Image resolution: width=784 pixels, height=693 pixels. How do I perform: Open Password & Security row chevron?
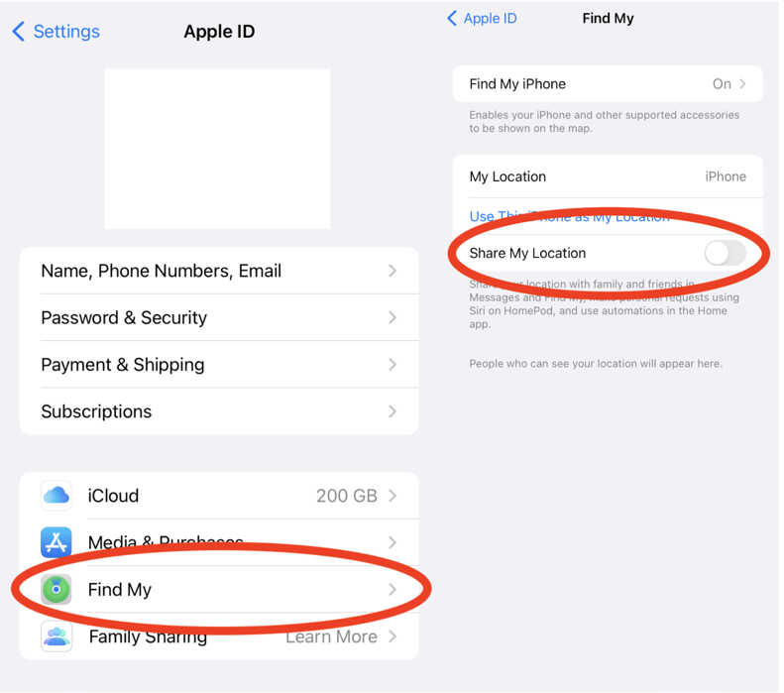[392, 317]
